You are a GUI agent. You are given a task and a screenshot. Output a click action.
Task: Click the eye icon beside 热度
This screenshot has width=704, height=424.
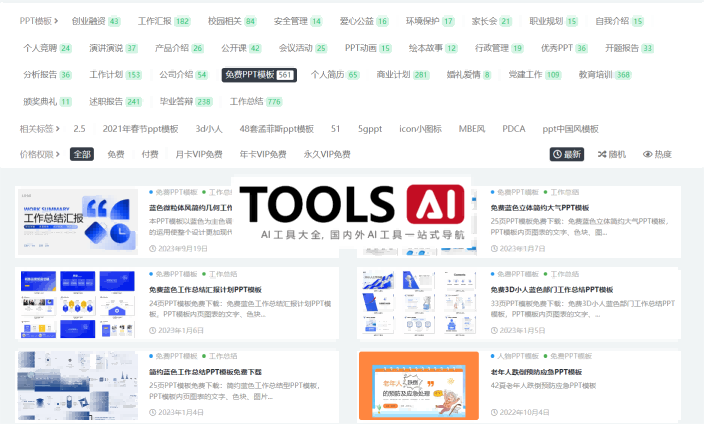pos(648,154)
